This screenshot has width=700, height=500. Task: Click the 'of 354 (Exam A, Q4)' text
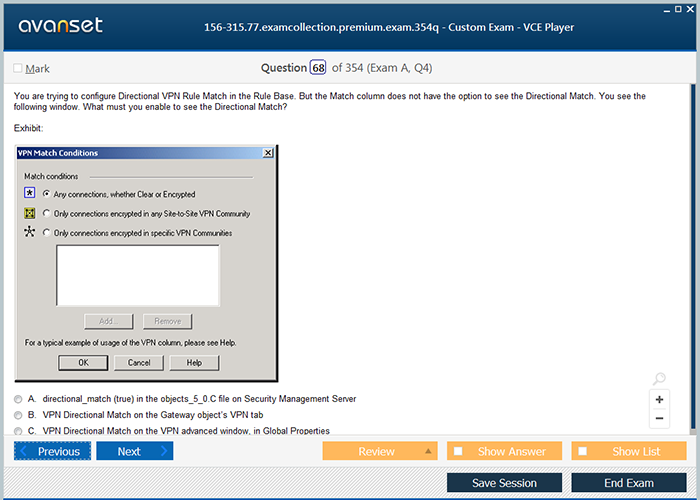(382, 68)
